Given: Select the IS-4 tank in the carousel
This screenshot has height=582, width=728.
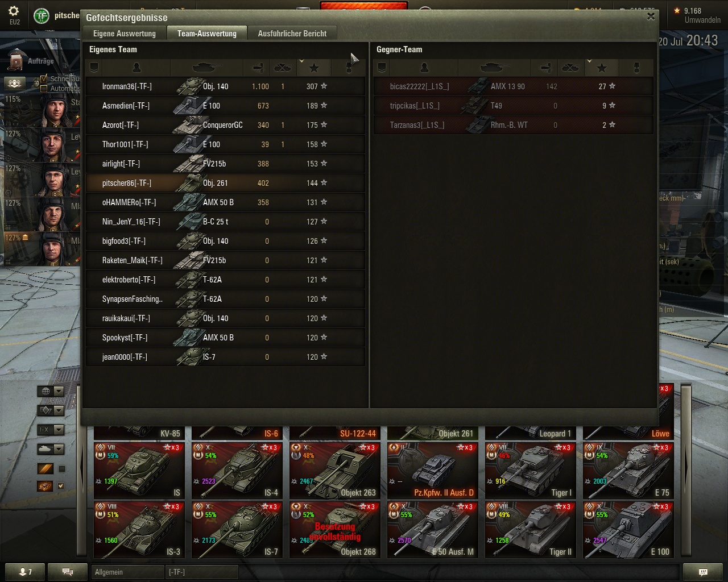Looking at the screenshot, I should coord(237,471).
